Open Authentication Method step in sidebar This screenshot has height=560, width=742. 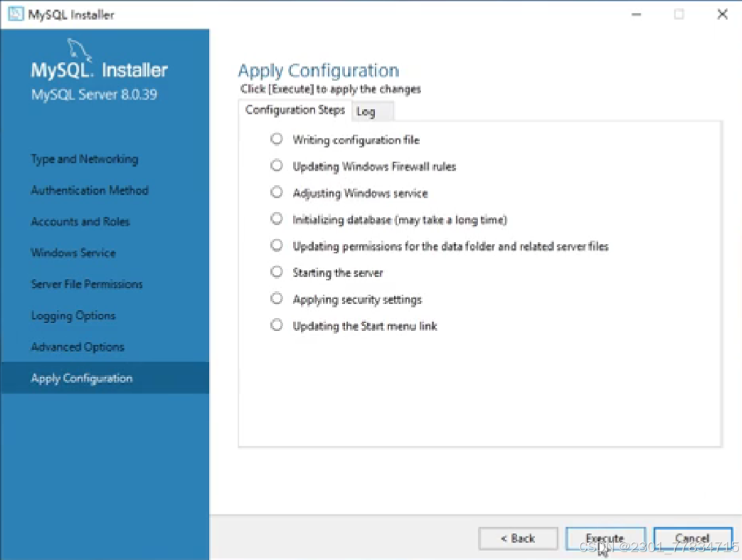(x=90, y=190)
